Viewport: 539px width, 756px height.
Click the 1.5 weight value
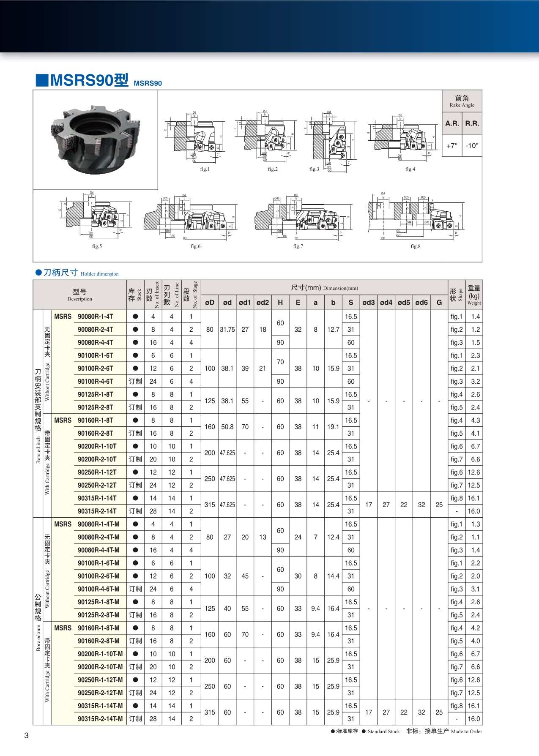[476, 343]
